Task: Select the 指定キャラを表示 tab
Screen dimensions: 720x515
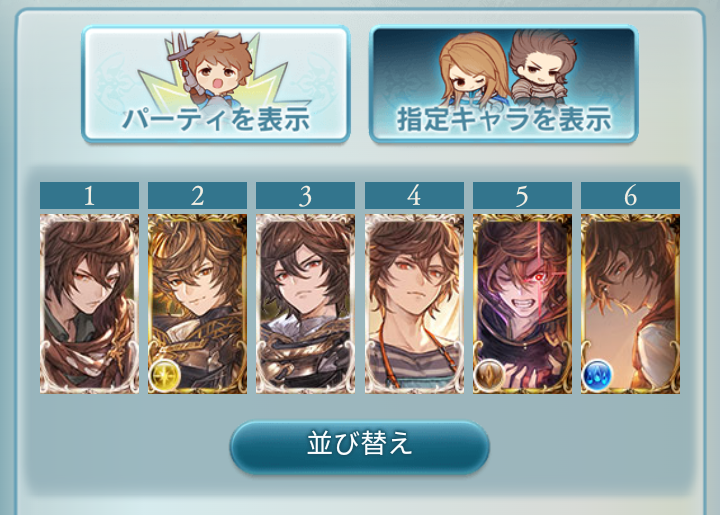Action: point(503,84)
